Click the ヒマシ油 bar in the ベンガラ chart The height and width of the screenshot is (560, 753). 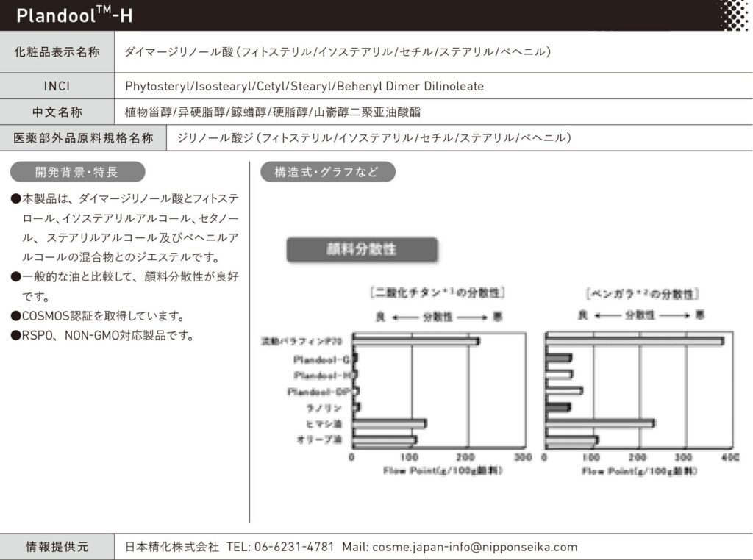pyautogui.click(x=599, y=423)
